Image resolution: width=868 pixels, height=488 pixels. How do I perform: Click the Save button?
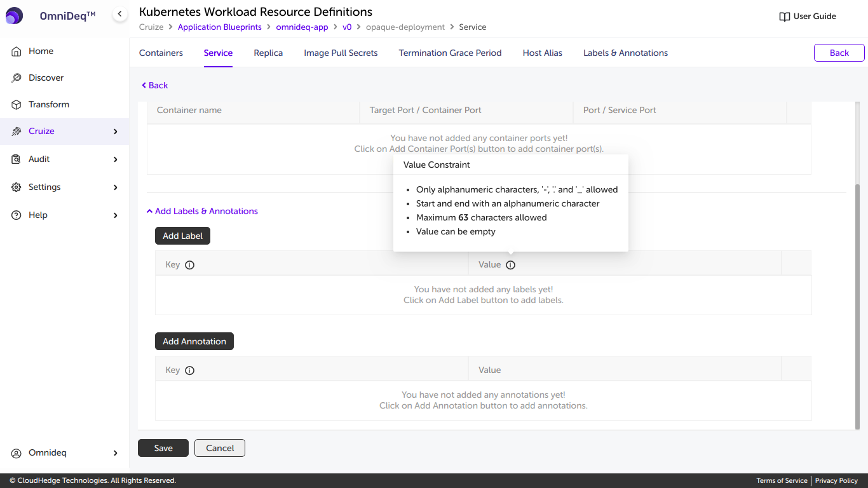click(163, 448)
